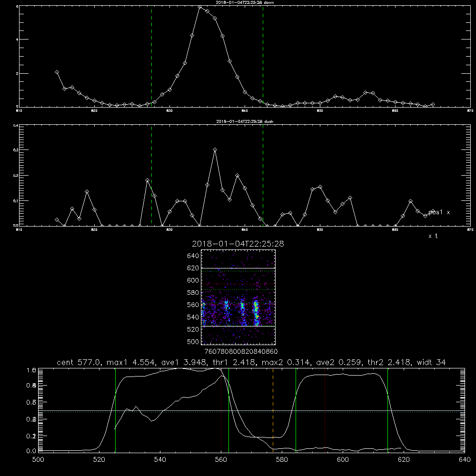Click '0.3' tick label on dusk plot y-axis
The height and width of the screenshot is (476, 476).
pos(15,150)
